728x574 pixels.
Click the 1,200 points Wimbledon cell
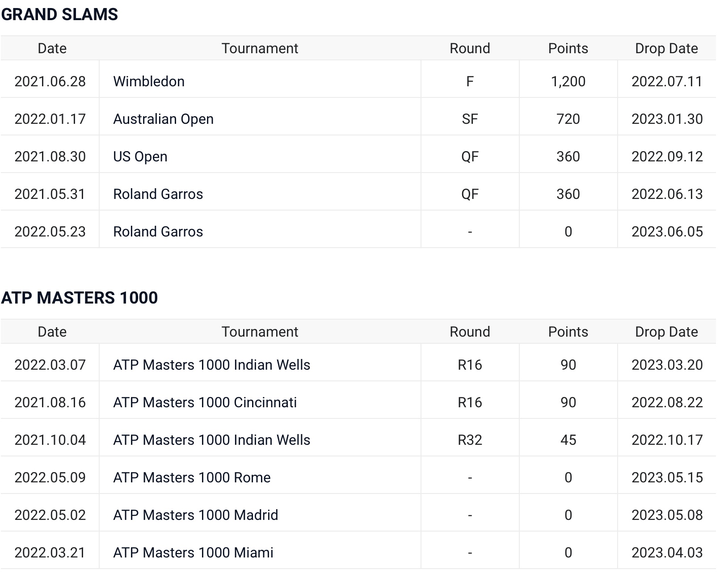click(x=568, y=81)
